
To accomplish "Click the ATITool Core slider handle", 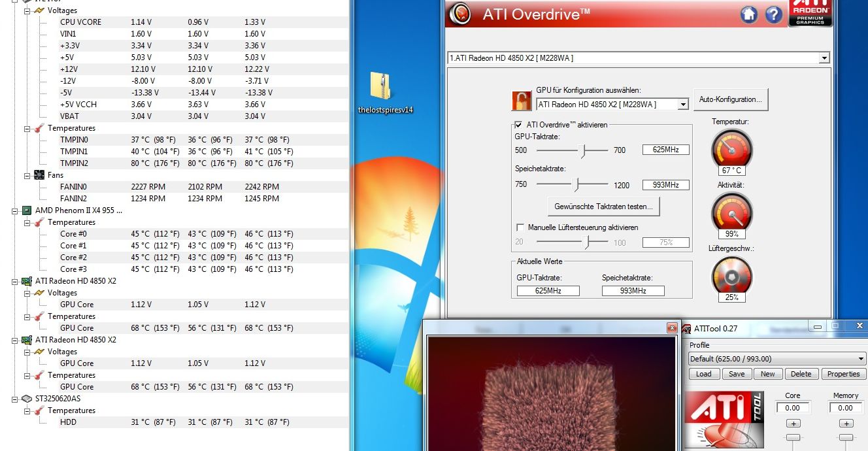I will (793, 437).
